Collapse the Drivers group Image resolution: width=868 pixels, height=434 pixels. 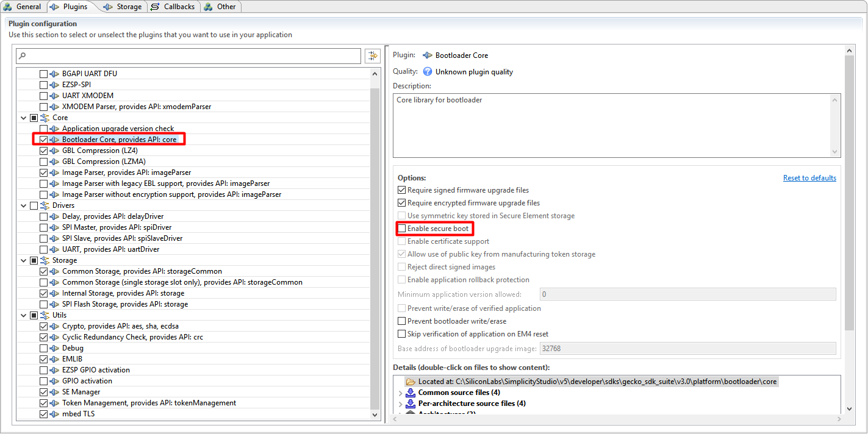click(x=24, y=205)
